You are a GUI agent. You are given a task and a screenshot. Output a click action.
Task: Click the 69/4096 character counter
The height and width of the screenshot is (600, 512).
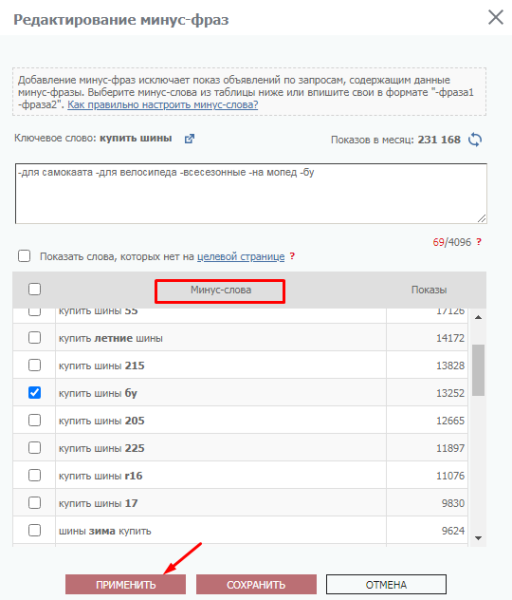click(452, 242)
